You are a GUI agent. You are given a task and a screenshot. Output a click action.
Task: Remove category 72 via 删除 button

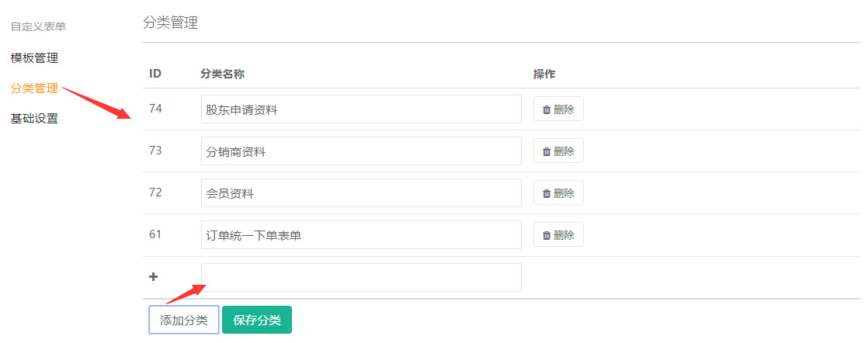[x=558, y=193]
